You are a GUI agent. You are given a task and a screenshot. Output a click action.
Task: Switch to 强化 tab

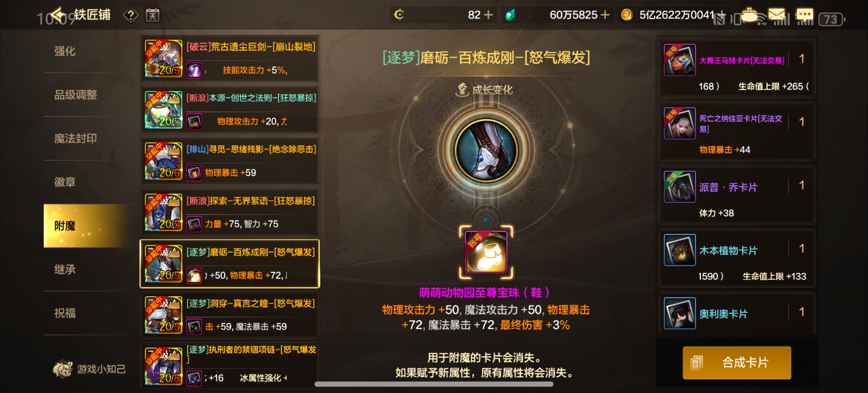click(x=65, y=51)
